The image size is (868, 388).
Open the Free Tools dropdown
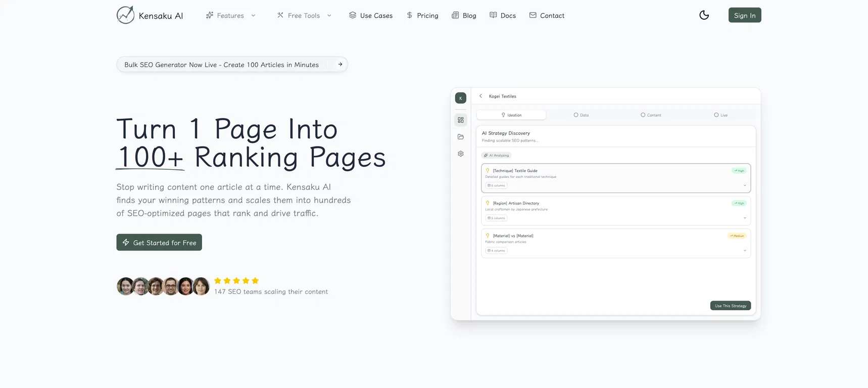pyautogui.click(x=304, y=16)
